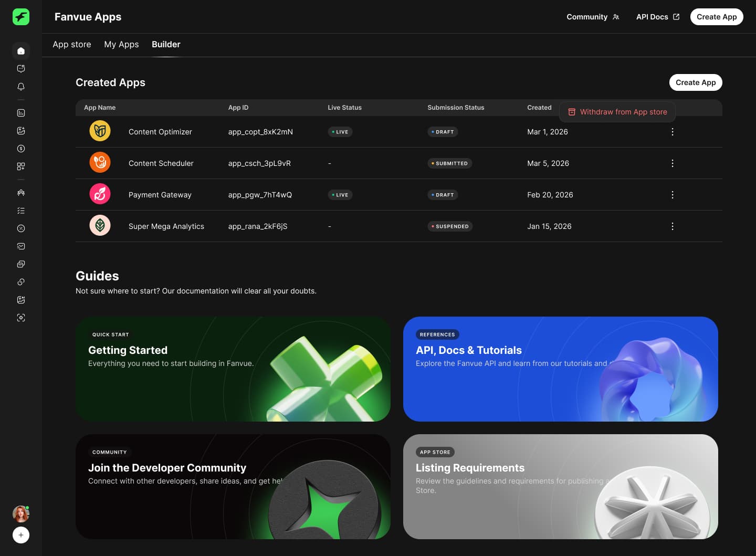Click the App ID column header
This screenshot has width=756, height=556.
click(x=238, y=108)
